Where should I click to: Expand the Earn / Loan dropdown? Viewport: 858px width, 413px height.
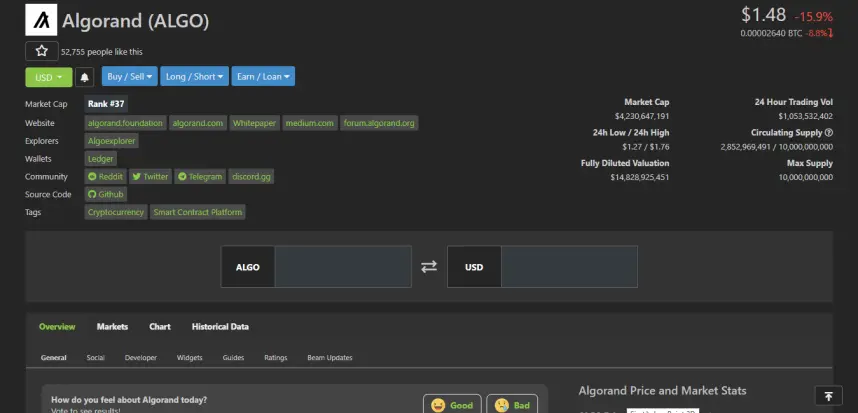tap(263, 77)
